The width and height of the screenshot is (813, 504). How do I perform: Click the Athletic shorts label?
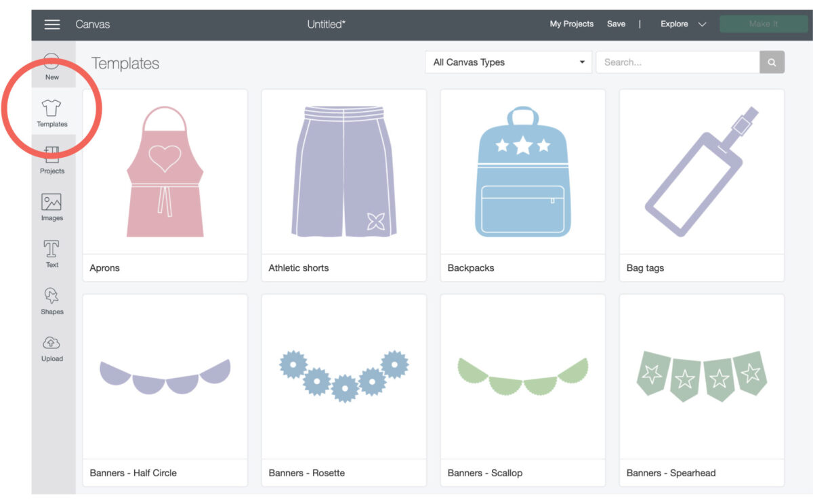(299, 268)
